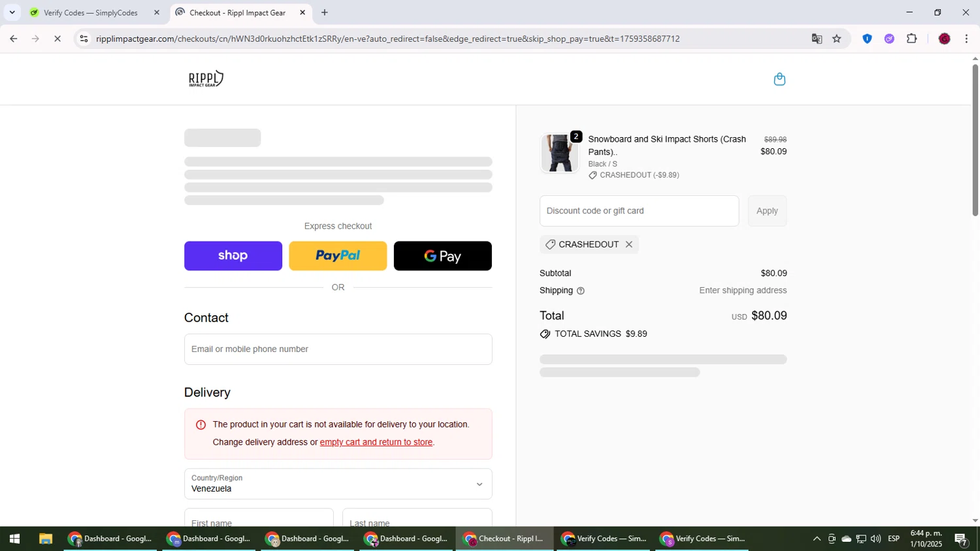Open the Bitwarden shield extension

[867, 39]
